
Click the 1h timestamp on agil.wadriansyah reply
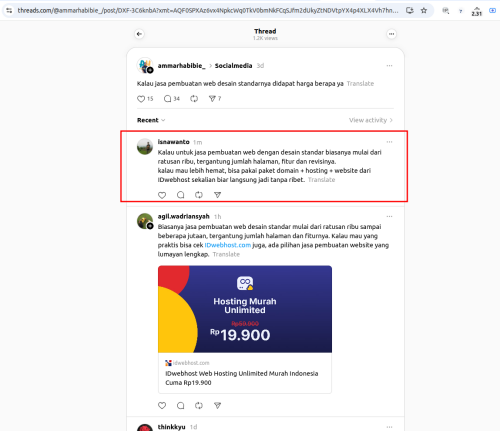[217, 217]
